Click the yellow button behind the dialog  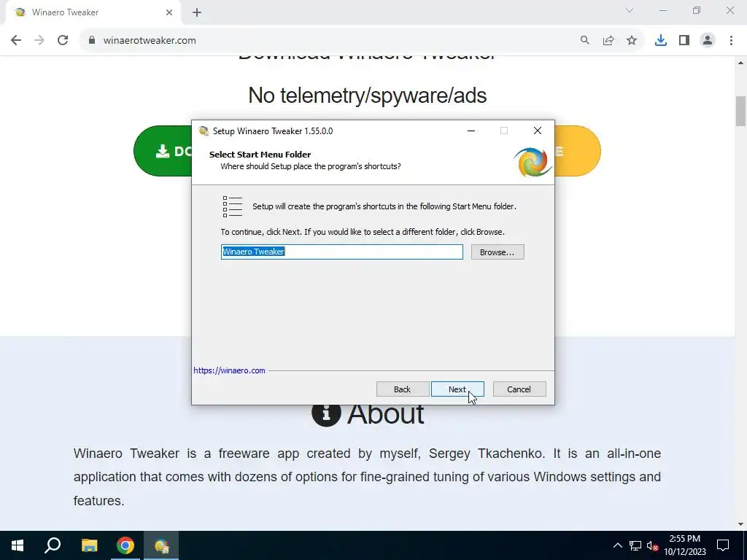point(578,151)
